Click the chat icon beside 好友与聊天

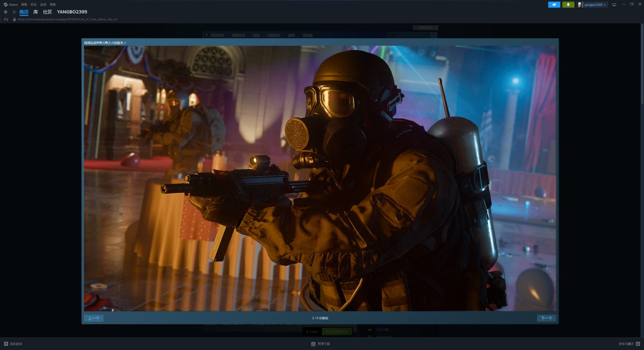click(638, 344)
